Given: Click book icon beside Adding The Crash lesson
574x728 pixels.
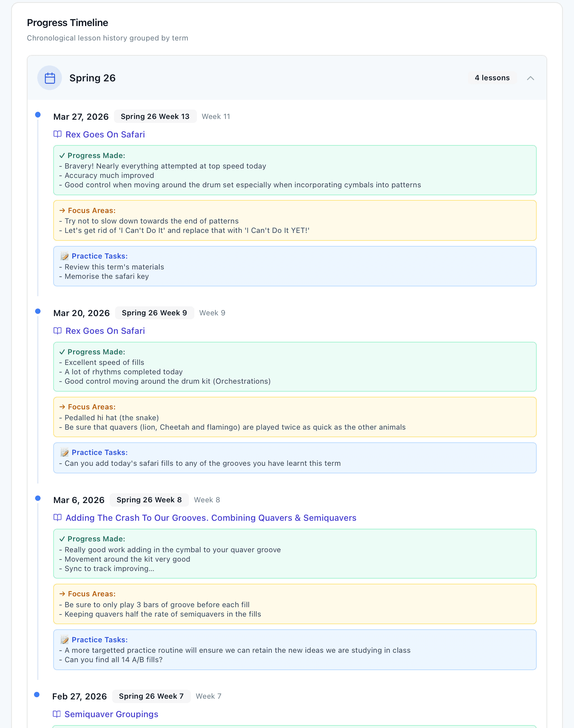Looking at the screenshot, I should 58,518.
